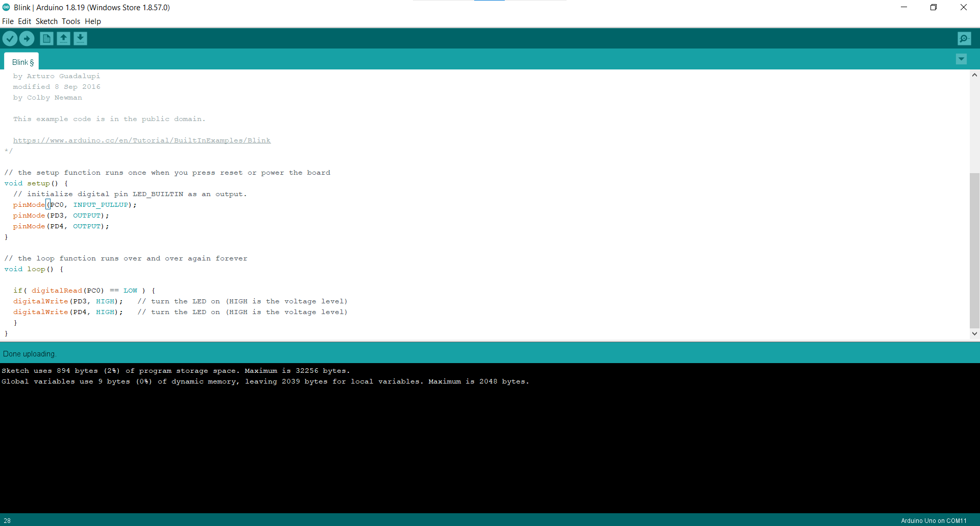
Task: Click the digitalWrite(PD4, HIGH) statement
Action: coord(68,312)
